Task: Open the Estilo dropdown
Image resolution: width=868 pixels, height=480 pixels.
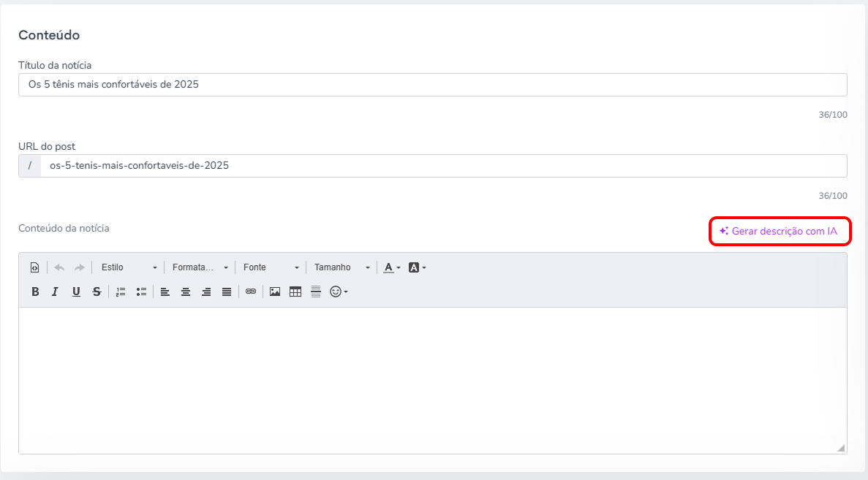Action: (129, 267)
